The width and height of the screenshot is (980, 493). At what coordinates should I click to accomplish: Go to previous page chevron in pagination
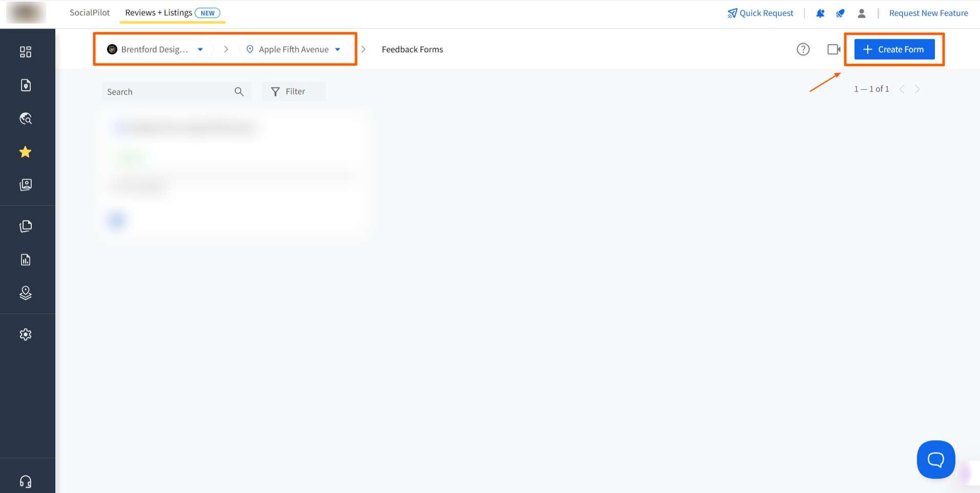tap(902, 89)
